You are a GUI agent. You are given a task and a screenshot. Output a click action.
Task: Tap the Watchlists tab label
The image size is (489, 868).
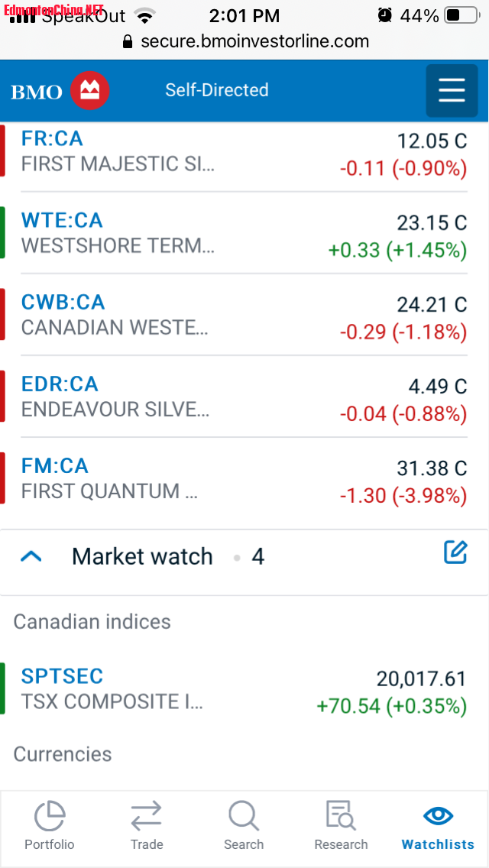click(x=438, y=844)
